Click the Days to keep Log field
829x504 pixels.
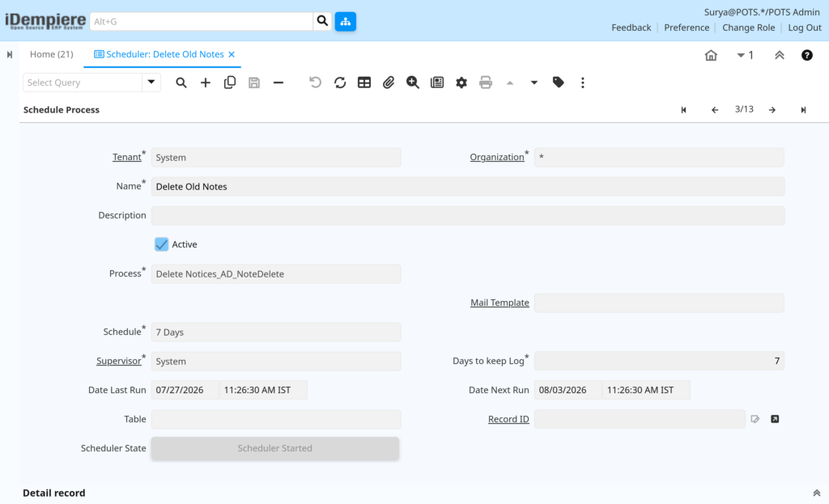click(659, 361)
